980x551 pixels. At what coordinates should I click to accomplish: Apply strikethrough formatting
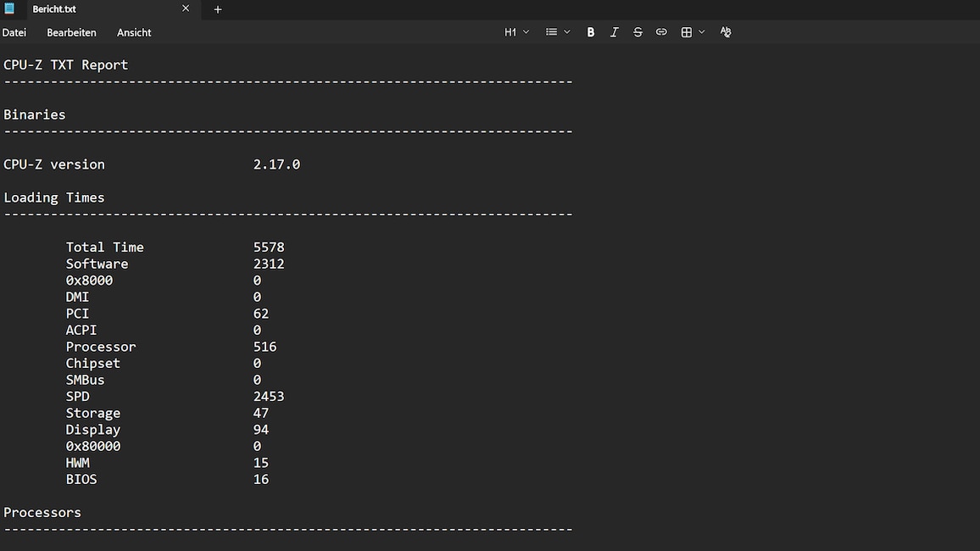tap(638, 32)
